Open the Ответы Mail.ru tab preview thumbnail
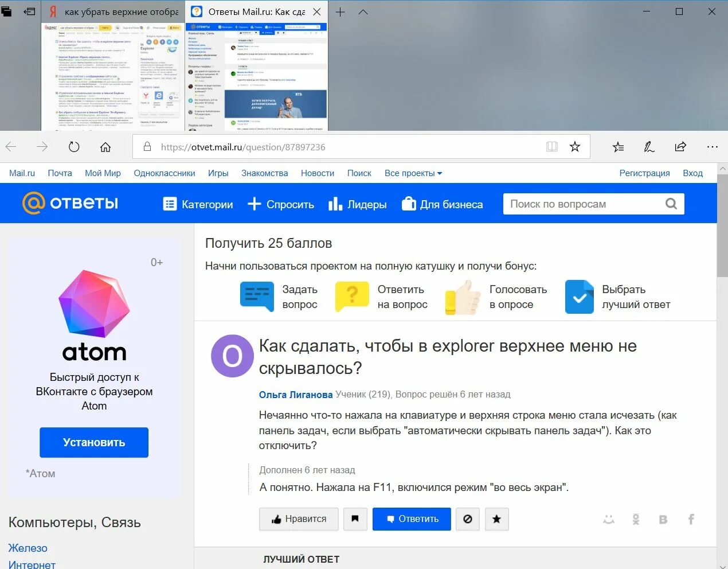Viewport: 728px width, 569px height. 256,76
